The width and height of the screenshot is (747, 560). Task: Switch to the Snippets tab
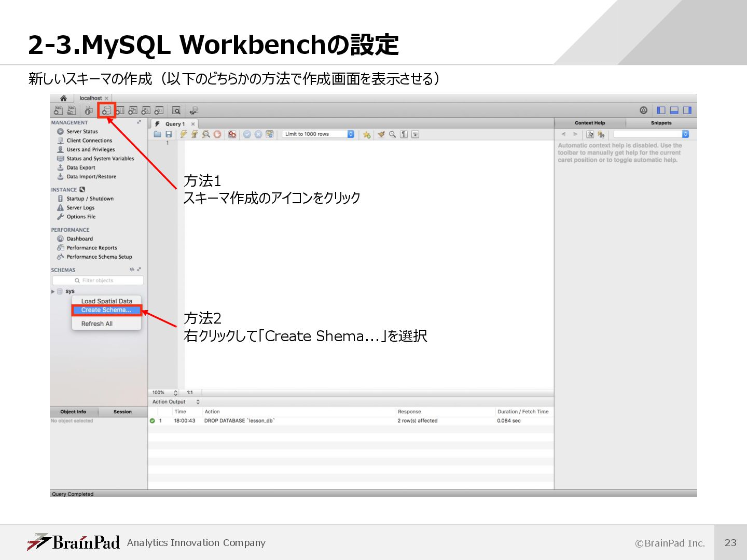tap(661, 123)
